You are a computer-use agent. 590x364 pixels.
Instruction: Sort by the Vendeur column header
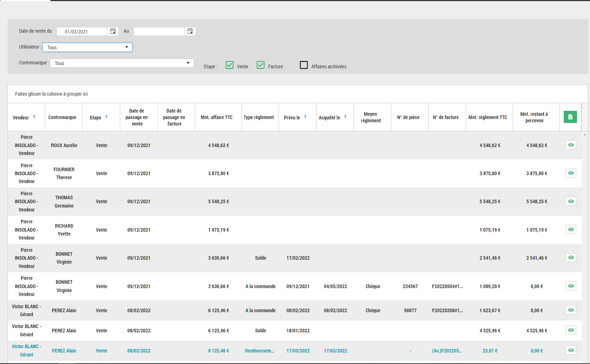21,118
